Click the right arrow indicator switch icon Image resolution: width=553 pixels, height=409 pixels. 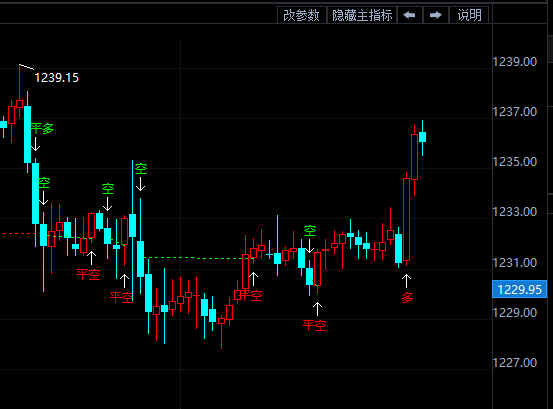pyautogui.click(x=436, y=15)
